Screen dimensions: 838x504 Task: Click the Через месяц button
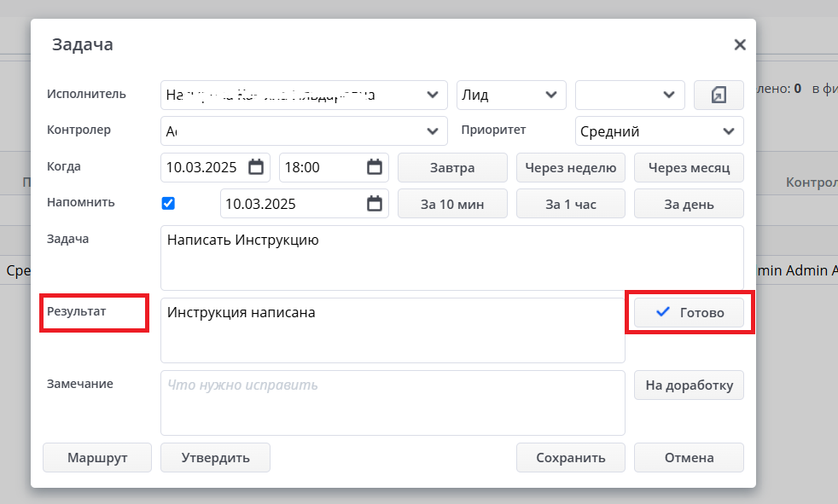(689, 168)
